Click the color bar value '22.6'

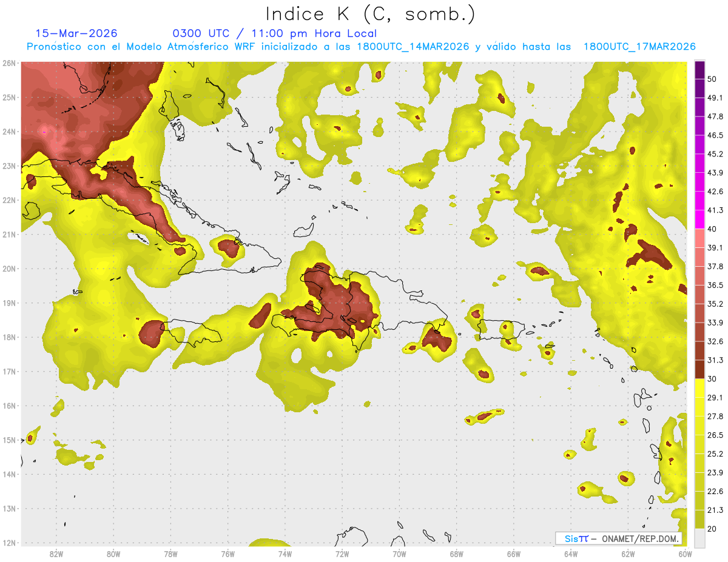715,492
